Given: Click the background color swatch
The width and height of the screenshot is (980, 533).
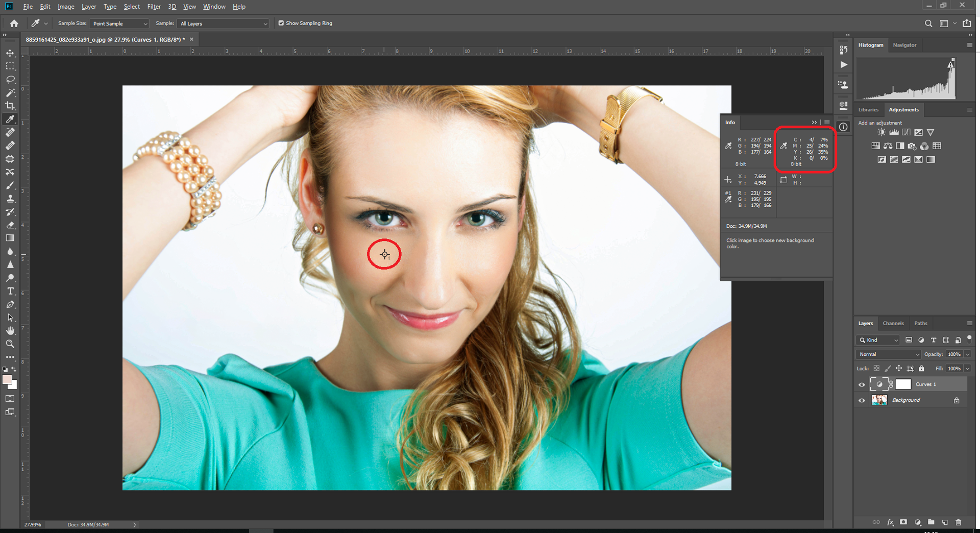Looking at the screenshot, I should pyautogui.click(x=14, y=386).
